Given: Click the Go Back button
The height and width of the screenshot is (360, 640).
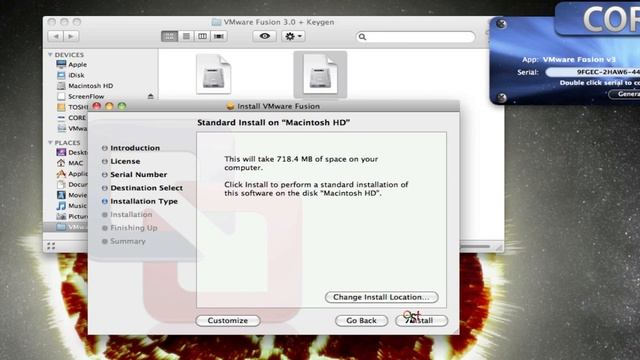Looking at the screenshot, I should click(x=361, y=321).
